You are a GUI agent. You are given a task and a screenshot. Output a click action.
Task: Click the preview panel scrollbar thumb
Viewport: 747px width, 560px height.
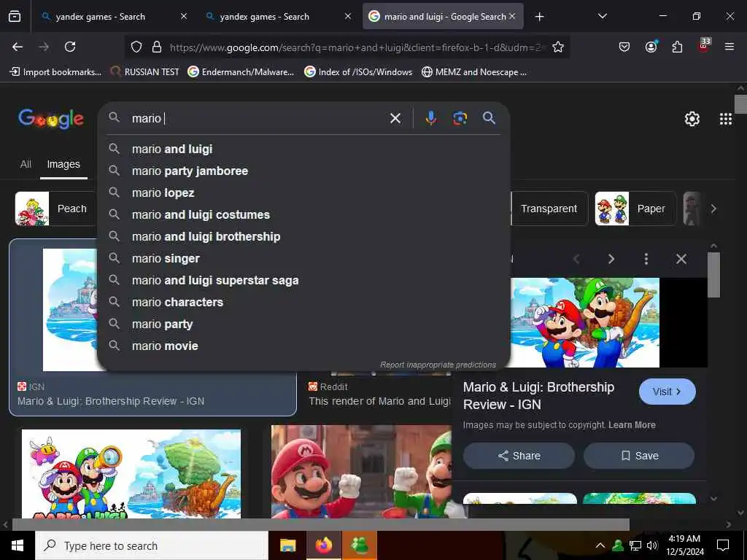click(713, 275)
